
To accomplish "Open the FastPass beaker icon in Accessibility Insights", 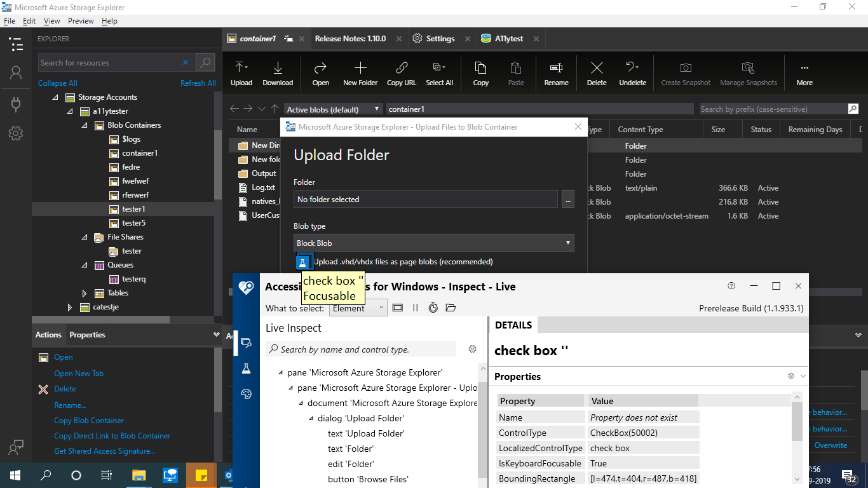I will [x=245, y=368].
